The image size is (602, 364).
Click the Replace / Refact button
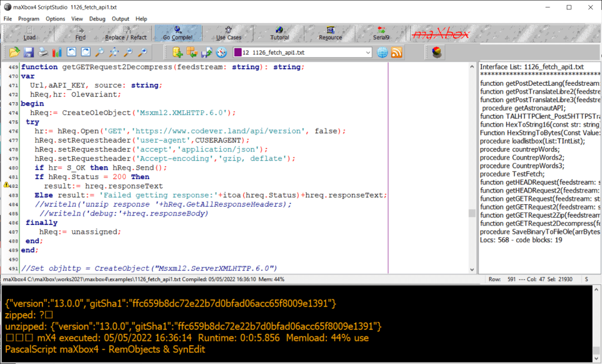pos(126,34)
